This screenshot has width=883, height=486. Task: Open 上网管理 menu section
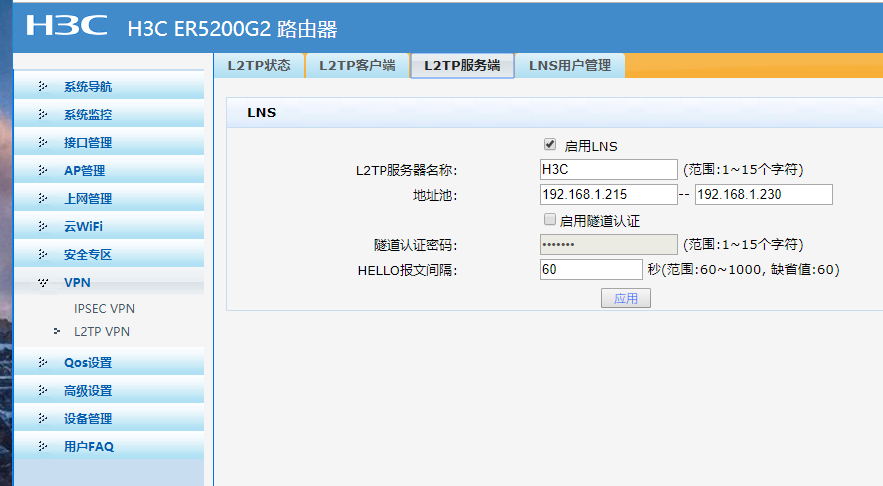109,198
